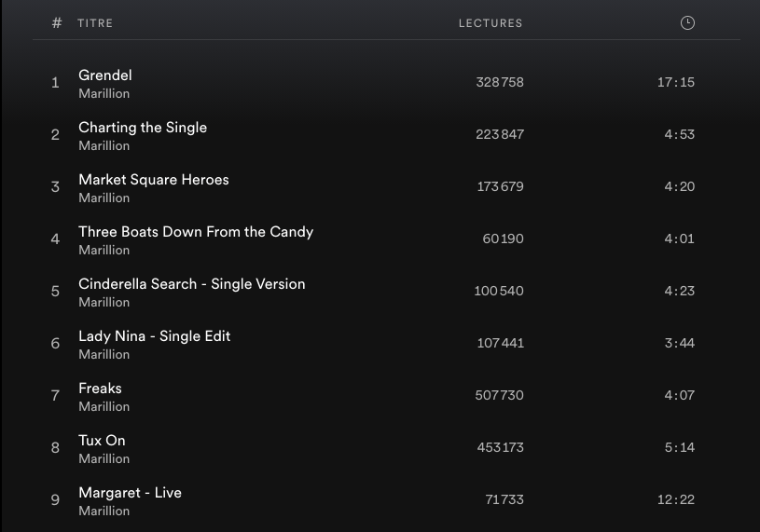Select Lady Nina - Single Edit track
The image size is (760, 532).
155,336
